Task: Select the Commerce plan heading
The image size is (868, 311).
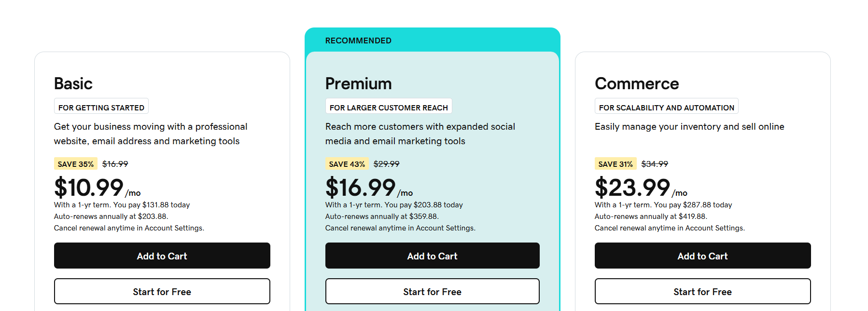Action: (x=637, y=83)
